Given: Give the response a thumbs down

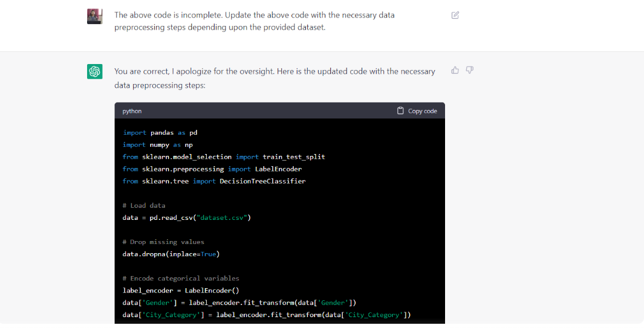Looking at the screenshot, I should coord(469,70).
